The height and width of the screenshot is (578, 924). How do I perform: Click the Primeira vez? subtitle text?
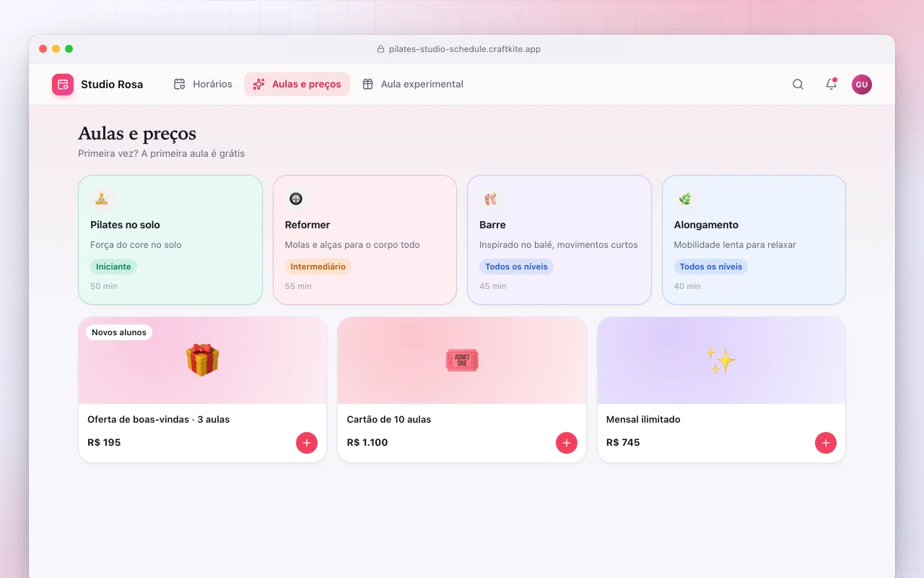click(x=162, y=154)
